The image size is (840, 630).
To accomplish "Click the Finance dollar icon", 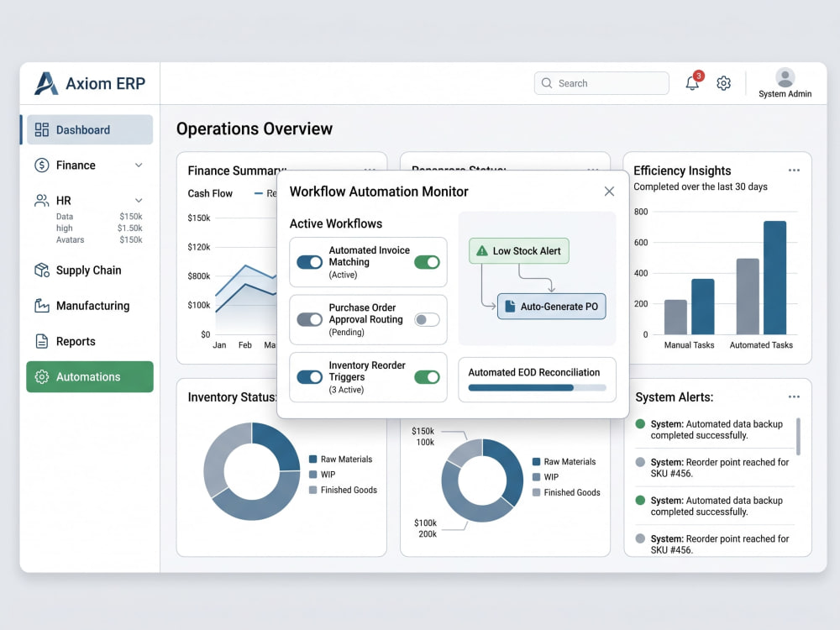I will click(42, 165).
